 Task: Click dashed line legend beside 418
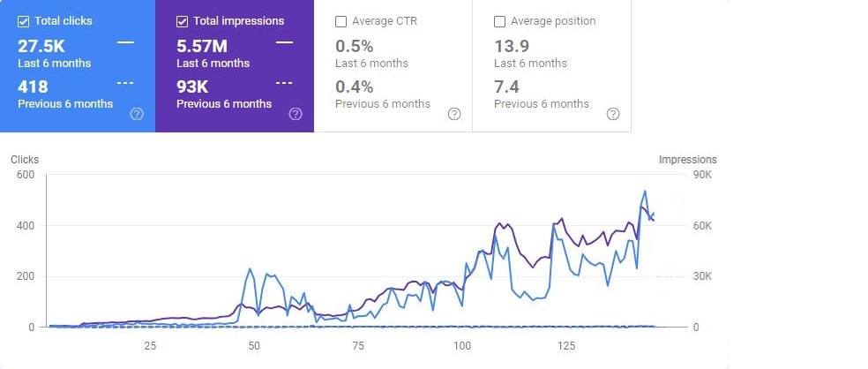click(125, 83)
